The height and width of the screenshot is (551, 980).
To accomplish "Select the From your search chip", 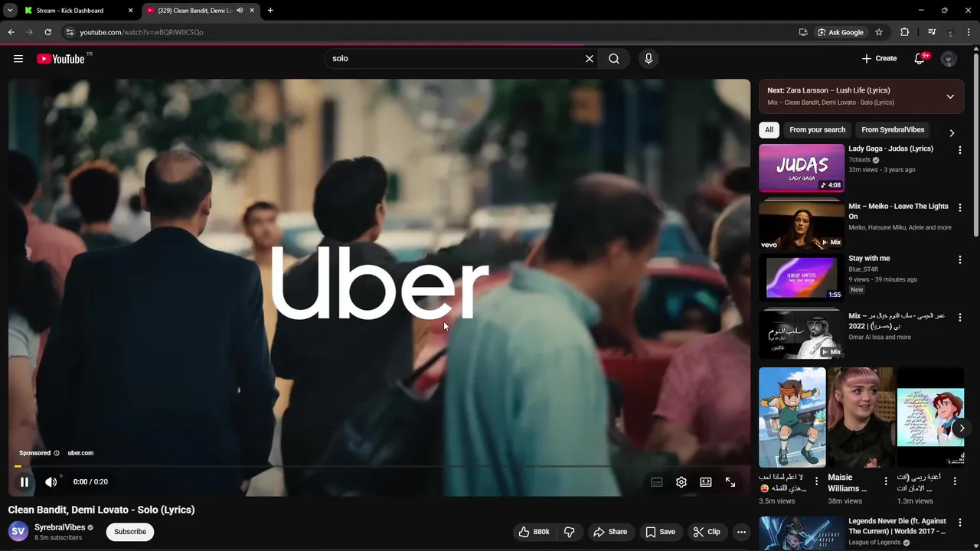I will (x=818, y=130).
